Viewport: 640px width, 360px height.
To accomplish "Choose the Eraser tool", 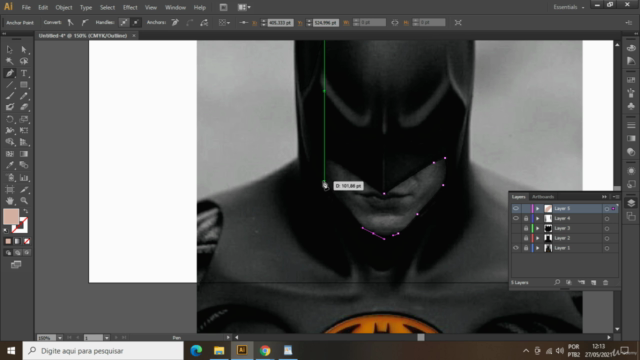I will click(x=24, y=107).
